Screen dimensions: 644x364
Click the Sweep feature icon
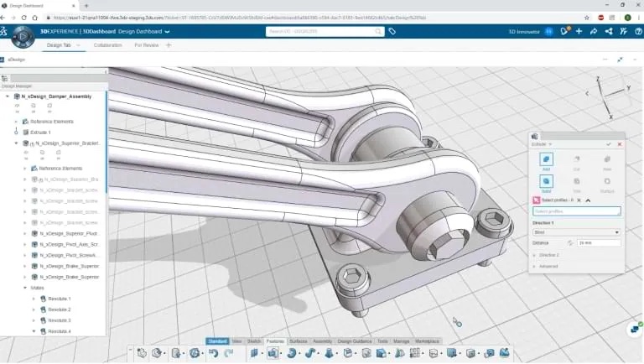(309, 353)
